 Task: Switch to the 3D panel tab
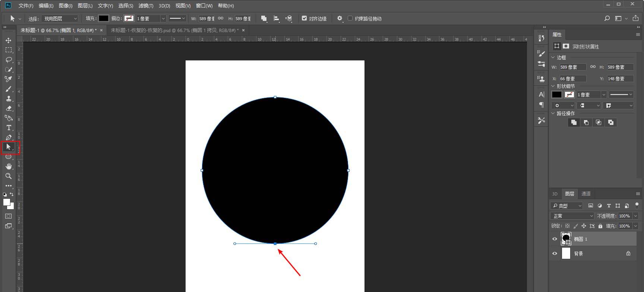click(x=555, y=194)
